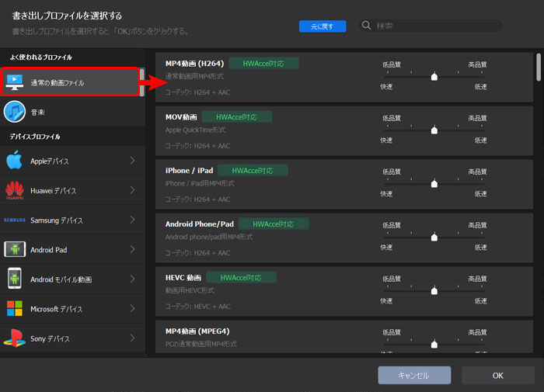
Task: Expand the Huawei デバイス chevron arrow
Action: [132, 190]
